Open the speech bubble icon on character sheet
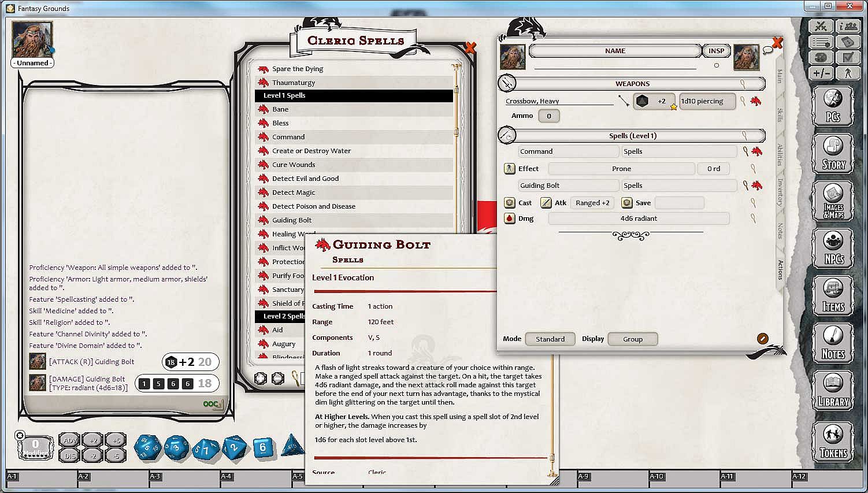 pos(767,50)
